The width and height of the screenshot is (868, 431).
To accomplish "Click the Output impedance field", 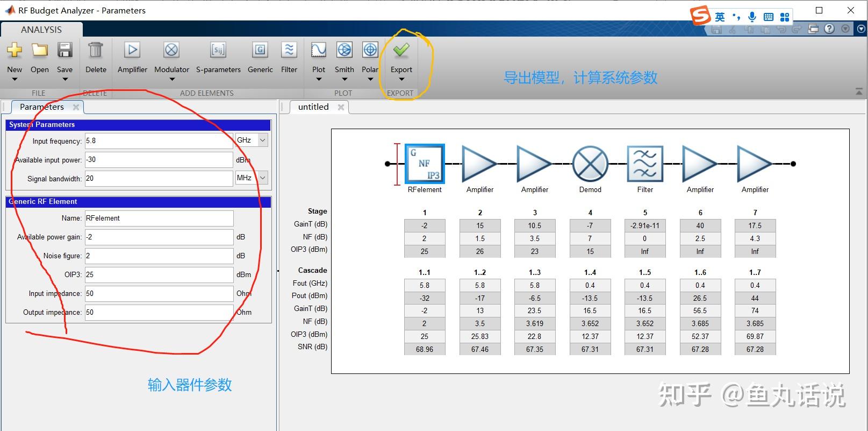I will pyautogui.click(x=159, y=312).
